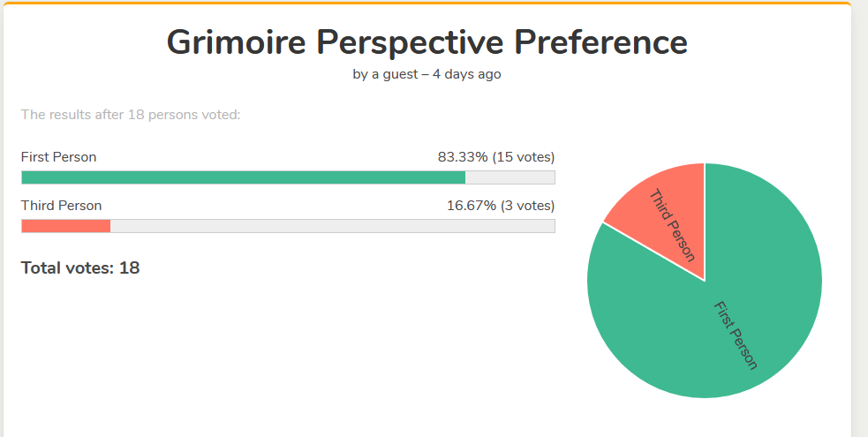This screenshot has height=437, width=868.
Task: Click the '(3 votes)' count text
Action: [x=528, y=206]
